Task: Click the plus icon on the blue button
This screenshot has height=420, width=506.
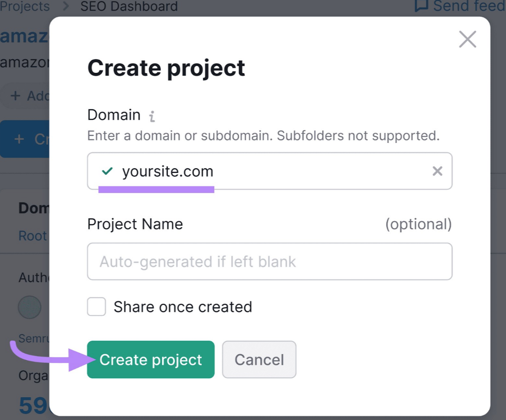Action: tap(20, 139)
